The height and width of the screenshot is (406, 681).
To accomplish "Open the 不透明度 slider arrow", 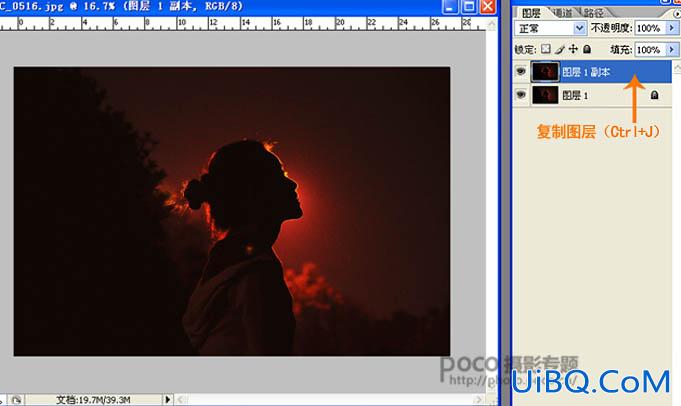I will point(672,29).
